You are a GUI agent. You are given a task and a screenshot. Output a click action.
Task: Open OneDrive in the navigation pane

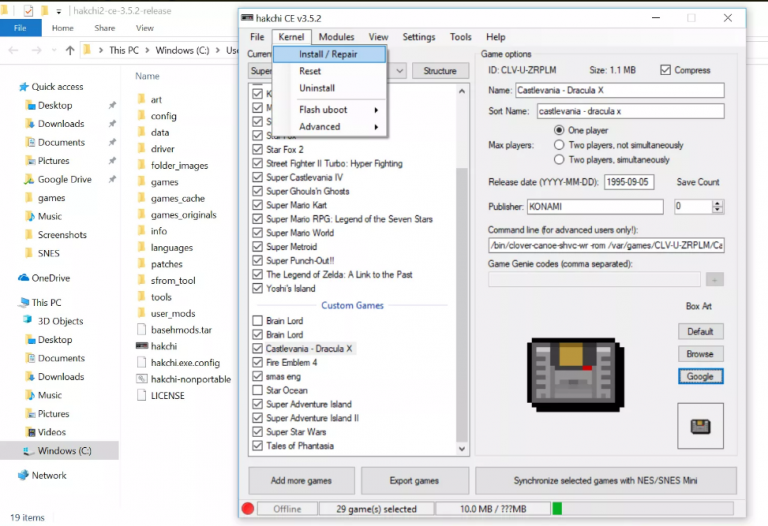(50, 278)
